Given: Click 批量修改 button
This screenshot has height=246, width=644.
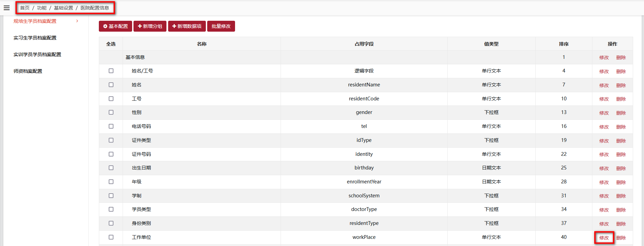Looking at the screenshot, I should click(221, 26).
